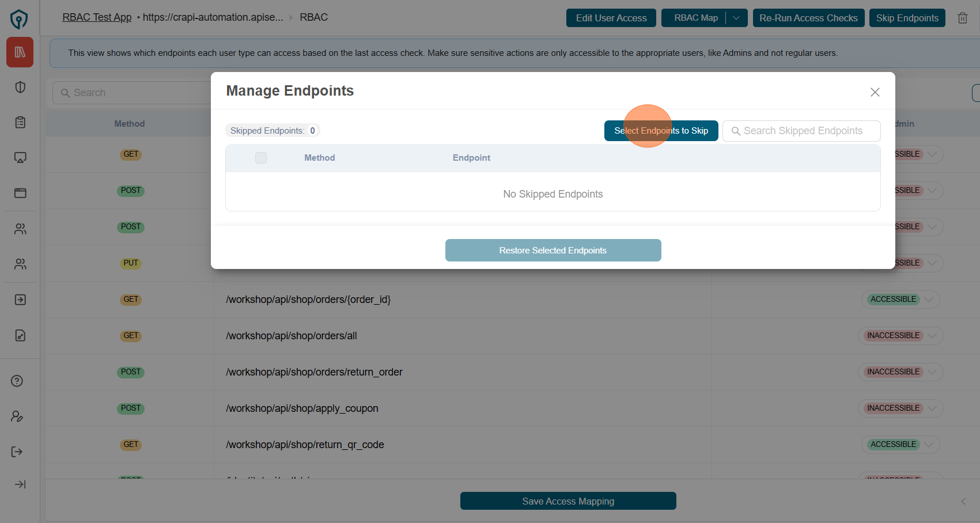Image resolution: width=980 pixels, height=523 pixels.
Task: Expand the sidebar with the arrow-to-bar icon
Action: coord(20,484)
